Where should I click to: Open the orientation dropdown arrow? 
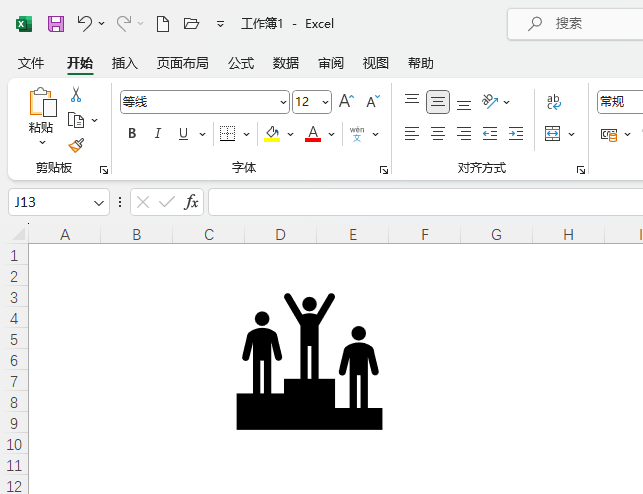[507, 102]
